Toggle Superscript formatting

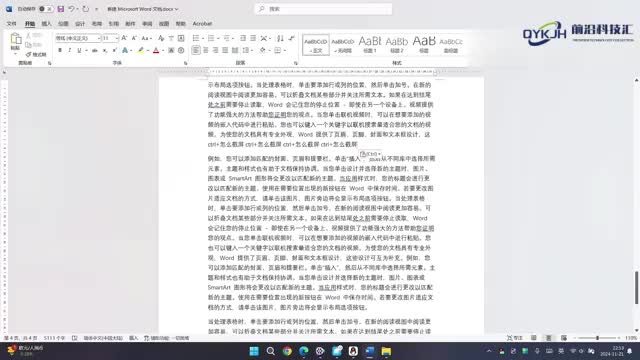tap(115, 50)
